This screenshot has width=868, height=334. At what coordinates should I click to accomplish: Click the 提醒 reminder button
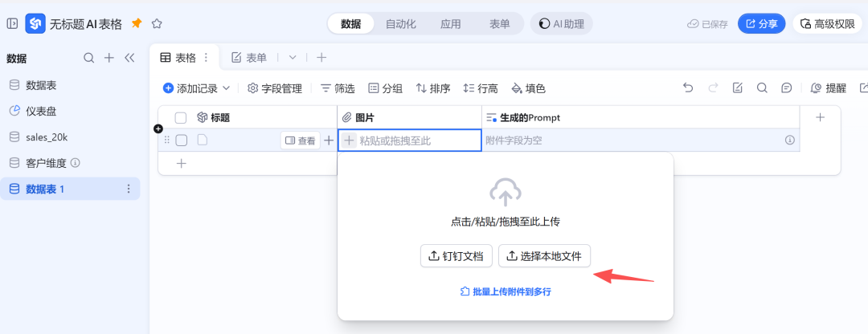[x=829, y=88]
